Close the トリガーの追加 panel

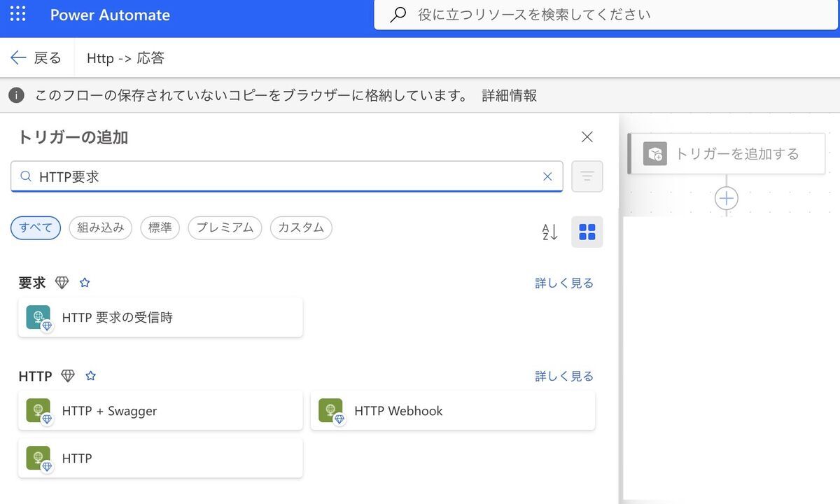587,137
